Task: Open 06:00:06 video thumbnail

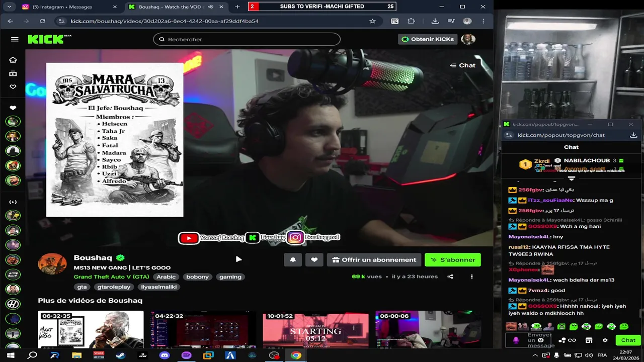Action: click(x=428, y=329)
